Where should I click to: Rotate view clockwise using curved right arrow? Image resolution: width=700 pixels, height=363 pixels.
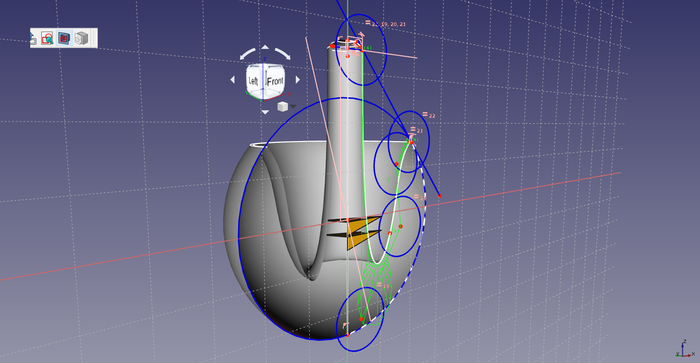pyautogui.click(x=283, y=54)
